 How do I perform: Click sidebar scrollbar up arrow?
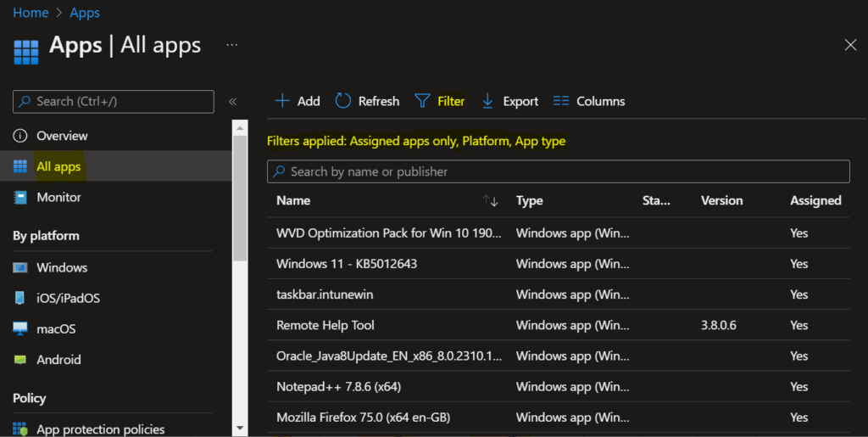click(x=240, y=128)
